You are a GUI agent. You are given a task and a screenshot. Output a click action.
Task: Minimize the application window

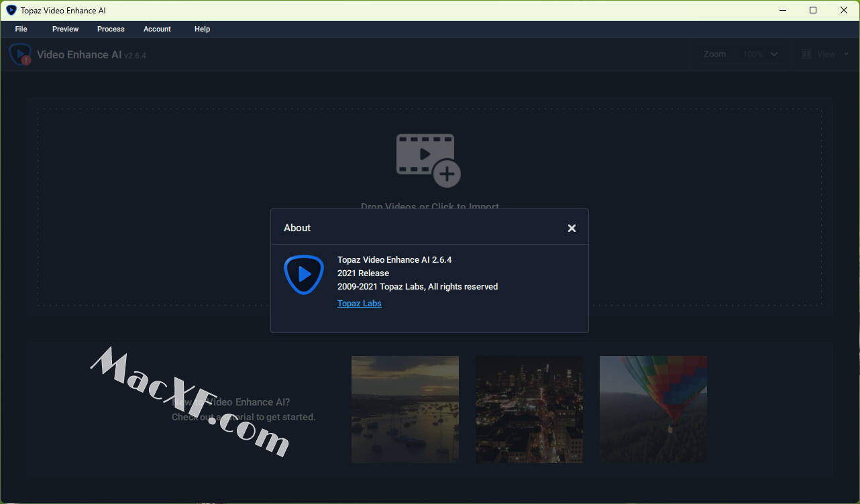point(782,10)
